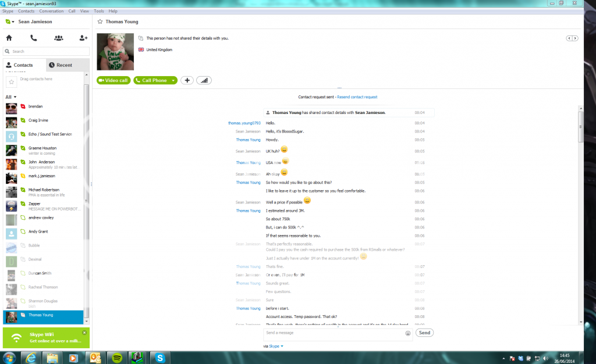Open the Call Phone dropdown arrow
This screenshot has width=596, height=364.
coord(172,80)
